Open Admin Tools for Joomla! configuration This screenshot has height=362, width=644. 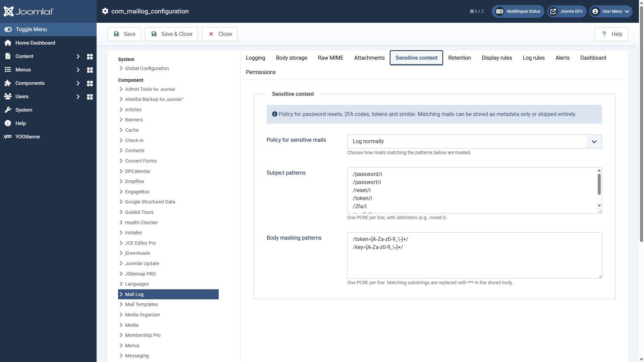tap(150, 89)
